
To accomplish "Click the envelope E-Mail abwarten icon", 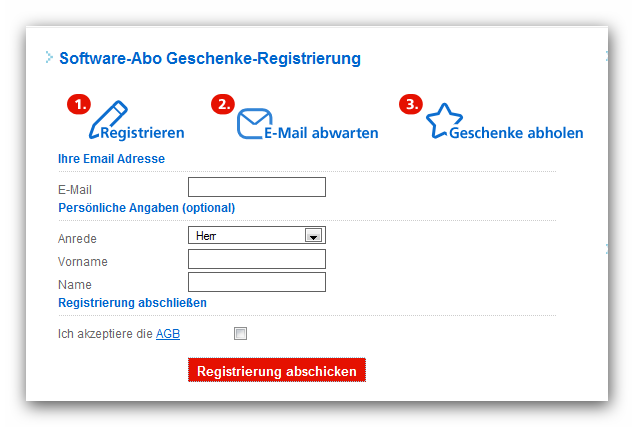I will (x=254, y=123).
